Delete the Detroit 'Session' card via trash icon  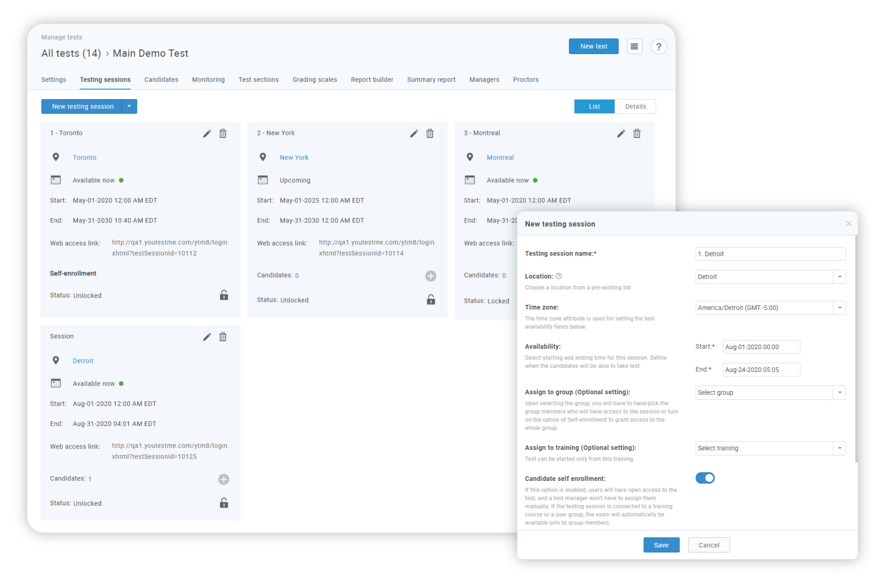point(223,337)
